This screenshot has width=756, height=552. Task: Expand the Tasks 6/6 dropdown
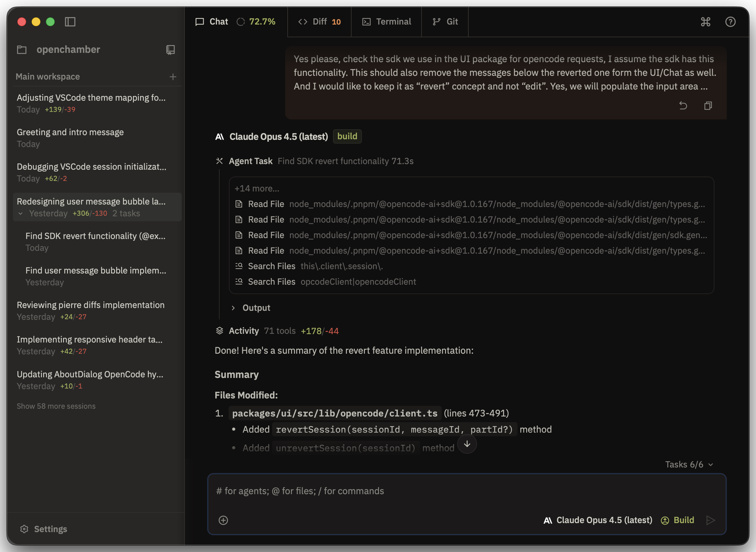(x=689, y=464)
